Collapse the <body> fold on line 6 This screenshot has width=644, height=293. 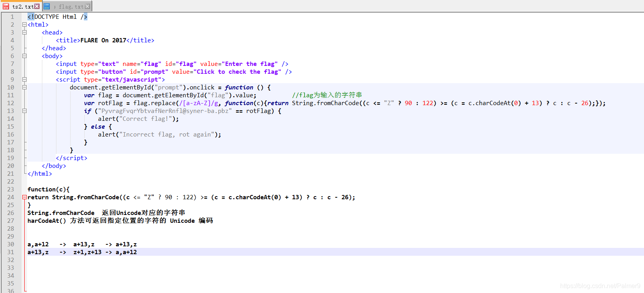tap(24, 56)
